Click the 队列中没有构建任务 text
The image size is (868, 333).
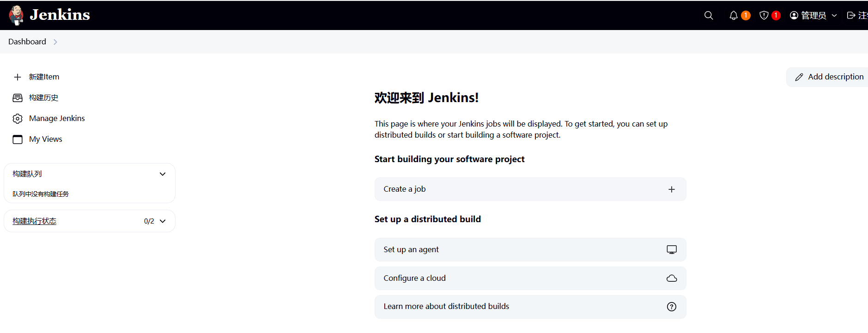[x=41, y=194]
